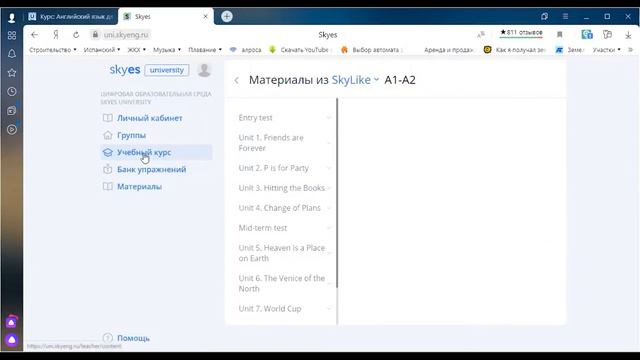Open the Испанский bookmarks folder
Image resolution: width=640 pixels, height=360 pixels.
coord(102,50)
